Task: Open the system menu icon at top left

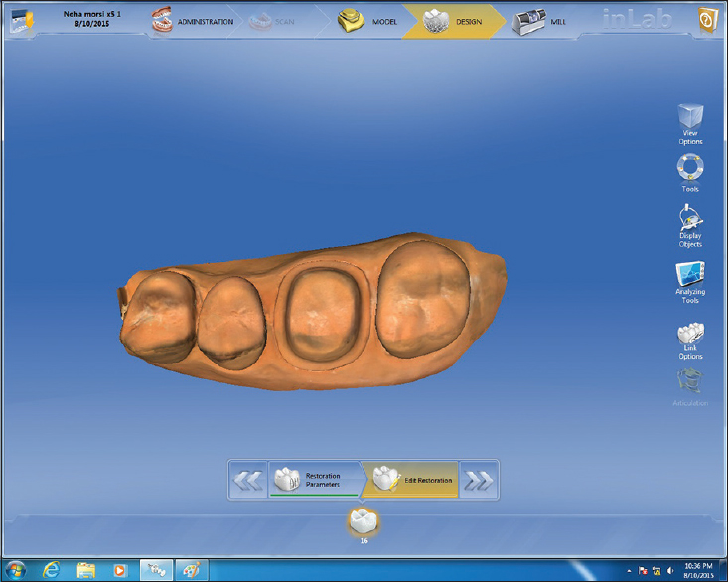Action: click(20, 21)
